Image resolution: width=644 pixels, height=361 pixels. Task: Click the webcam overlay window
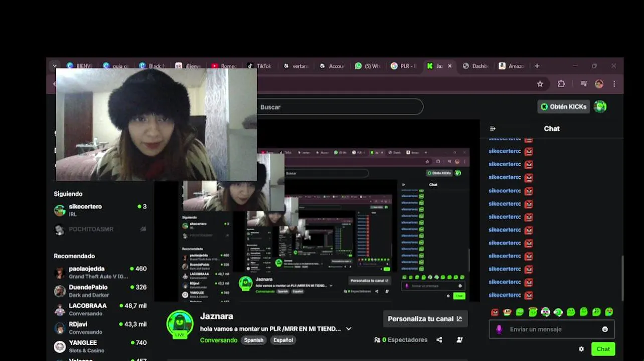[x=156, y=124]
